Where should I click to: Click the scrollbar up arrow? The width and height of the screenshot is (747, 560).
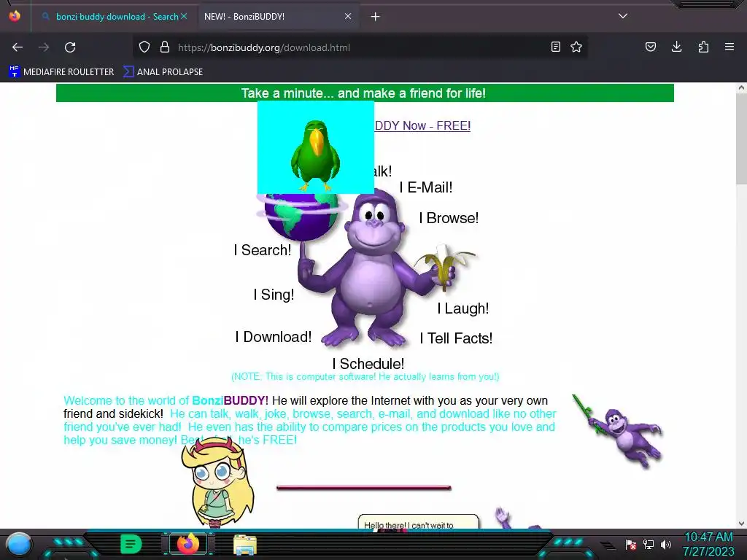pyautogui.click(x=741, y=87)
